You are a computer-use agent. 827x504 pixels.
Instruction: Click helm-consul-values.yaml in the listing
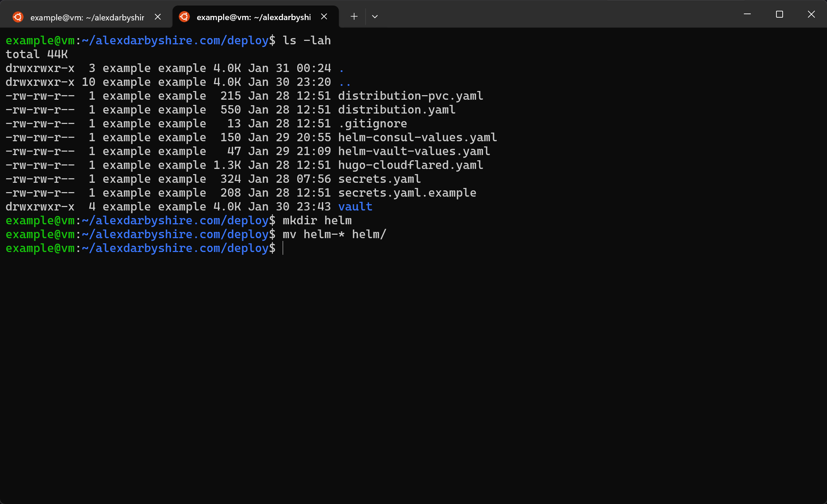click(x=417, y=137)
